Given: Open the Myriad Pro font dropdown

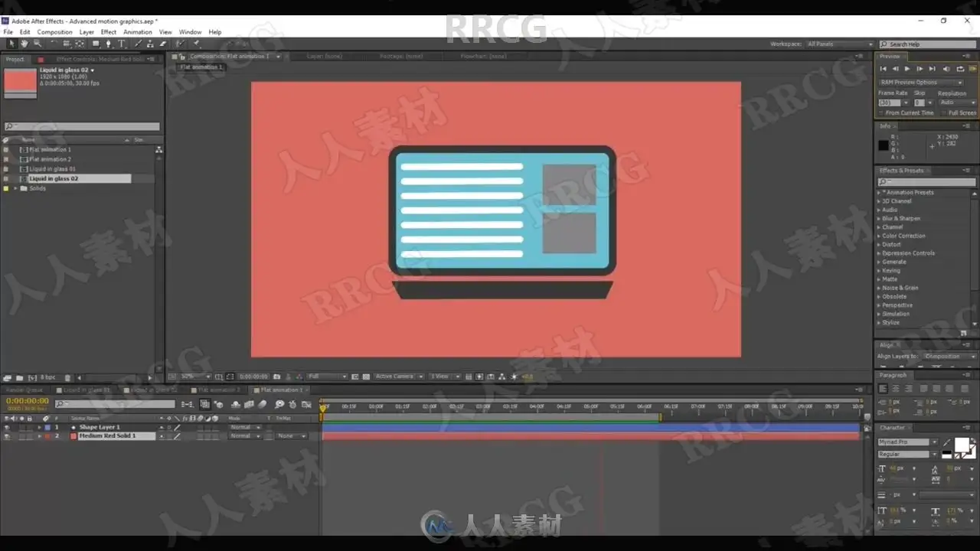Looking at the screenshot, I should click(908, 442).
